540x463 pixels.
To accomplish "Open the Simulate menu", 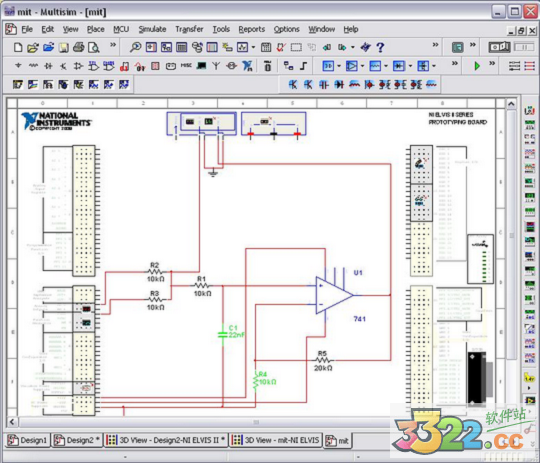I will pyautogui.click(x=152, y=29).
